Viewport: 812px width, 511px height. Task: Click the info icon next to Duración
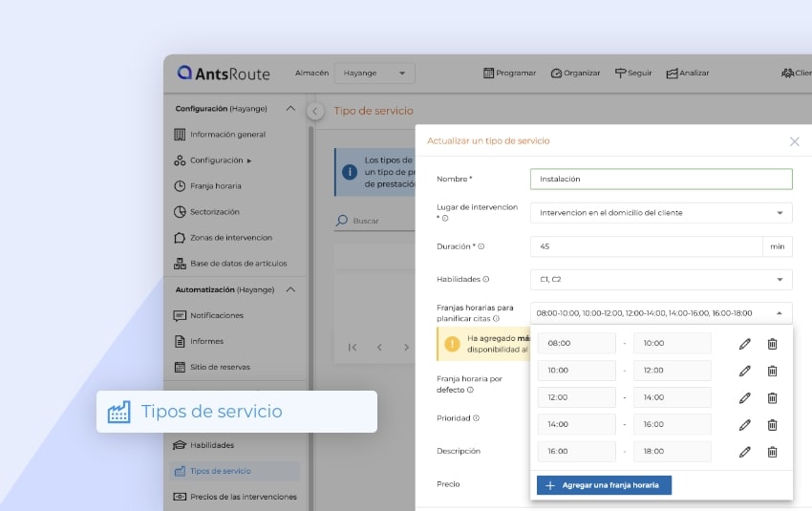[481, 246]
